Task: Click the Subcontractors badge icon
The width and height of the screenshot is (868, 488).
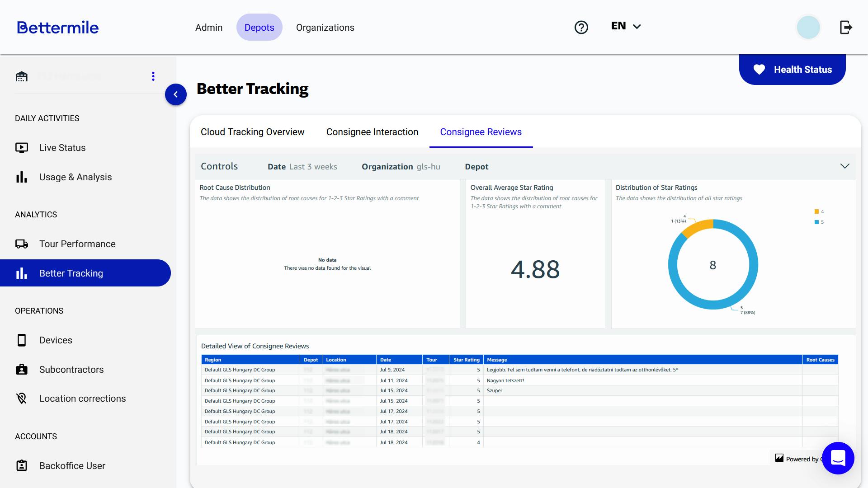Action: click(22, 370)
